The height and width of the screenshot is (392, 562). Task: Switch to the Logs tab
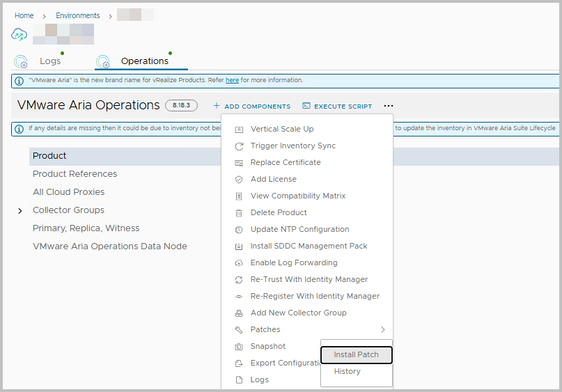50,61
